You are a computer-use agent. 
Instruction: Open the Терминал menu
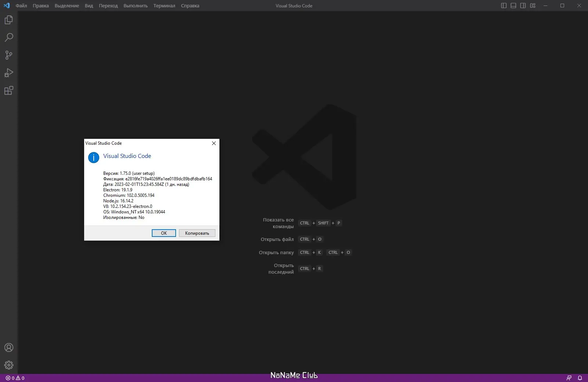(x=164, y=6)
